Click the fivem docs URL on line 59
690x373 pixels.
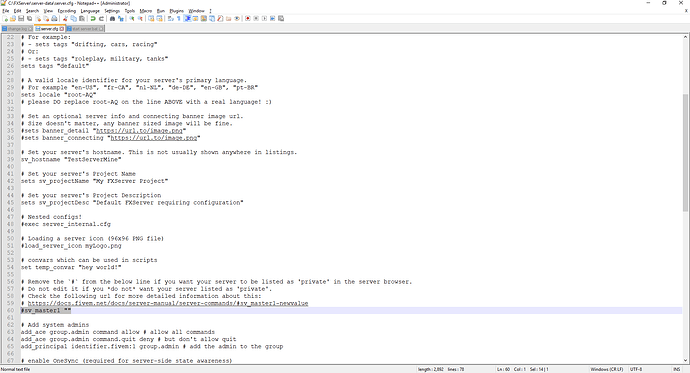coord(168,304)
